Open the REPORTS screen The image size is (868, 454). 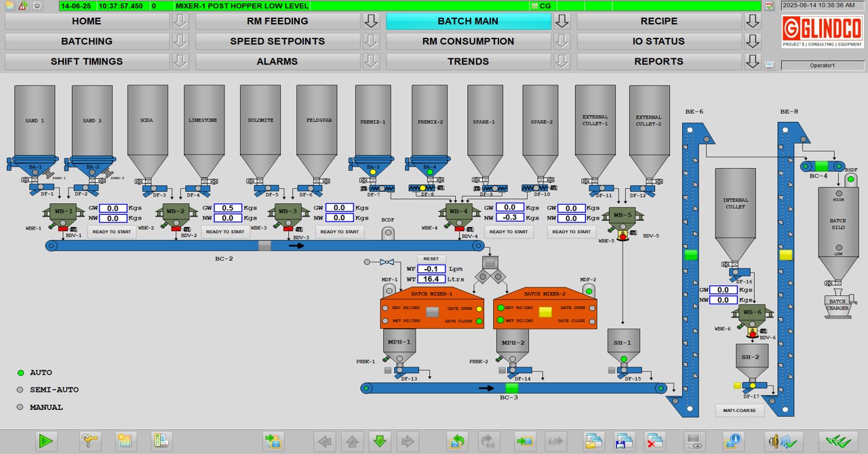[659, 62]
